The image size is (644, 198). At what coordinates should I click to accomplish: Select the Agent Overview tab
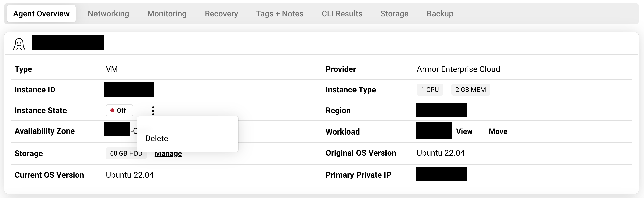tap(41, 14)
